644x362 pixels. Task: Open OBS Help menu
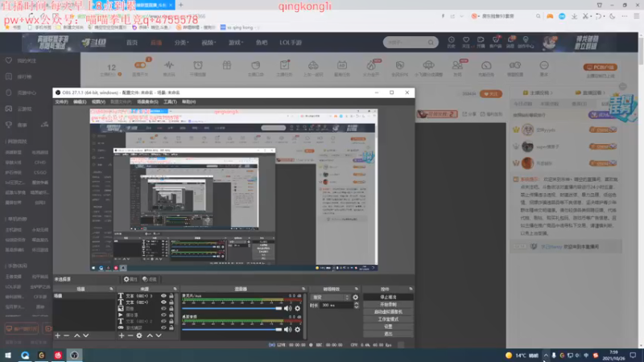(x=189, y=102)
